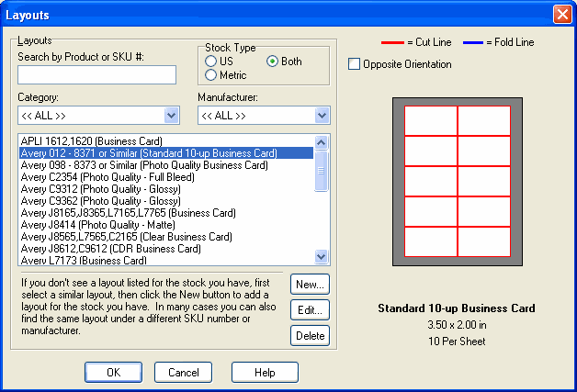
Task: Select Avery C9362 (Photo Quality - Glossy)
Action: (x=166, y=201)
